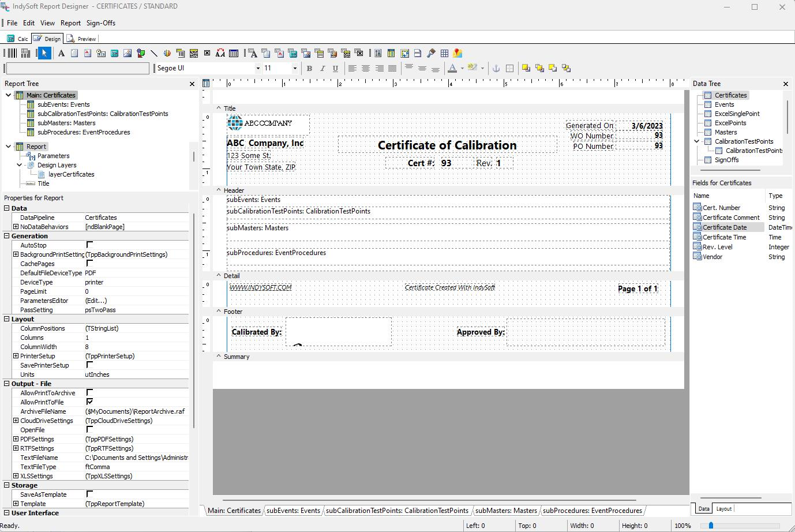Viewport: 795px width, 532px height.
Task: Click the anchors toolbar icon
Action: (x=495, y=68)
